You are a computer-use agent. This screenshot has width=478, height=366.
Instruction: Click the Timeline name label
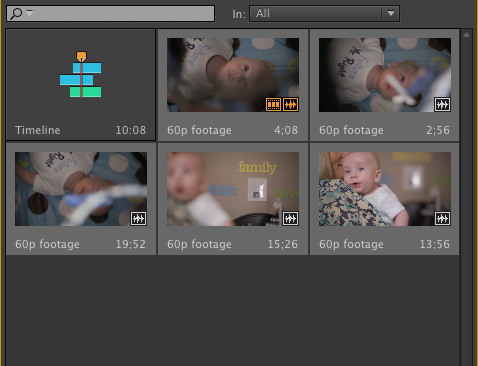pos(38,130)
